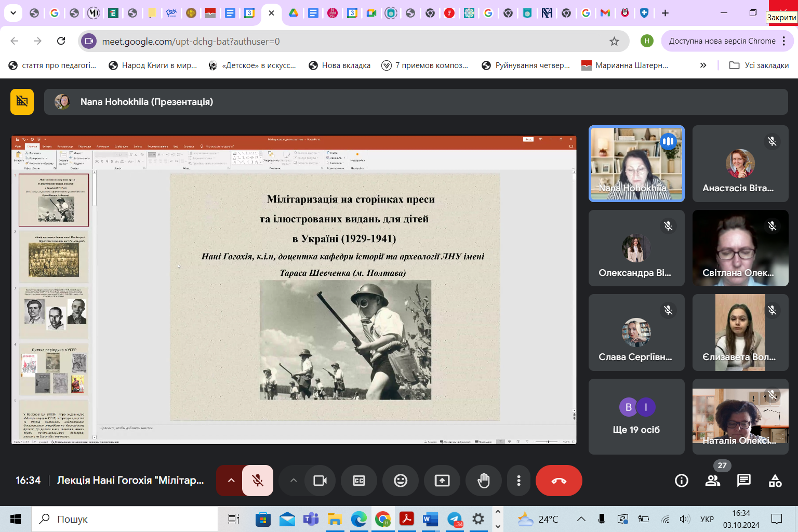Image resolution: width=798 pixels, height=532 pixels.
Task: Click the 'Ще 19 осіб' tile
Action: (636, 417)
